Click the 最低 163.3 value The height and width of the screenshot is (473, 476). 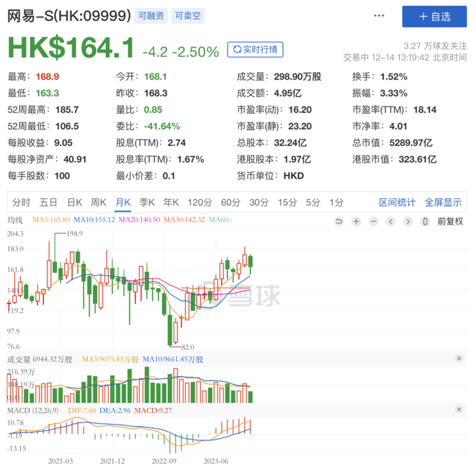coord(47,93)
